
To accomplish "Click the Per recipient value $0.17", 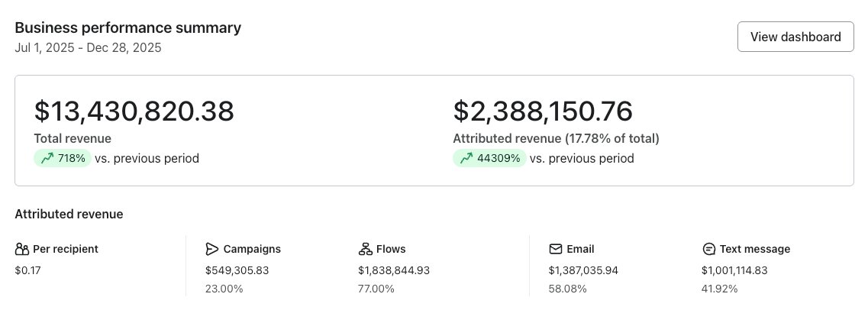I will [27, 270].
